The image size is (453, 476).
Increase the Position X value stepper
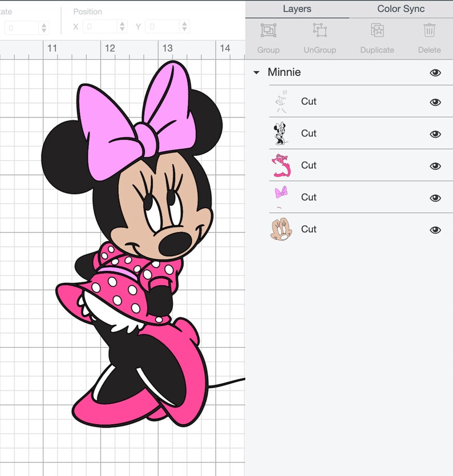[122, 23]
